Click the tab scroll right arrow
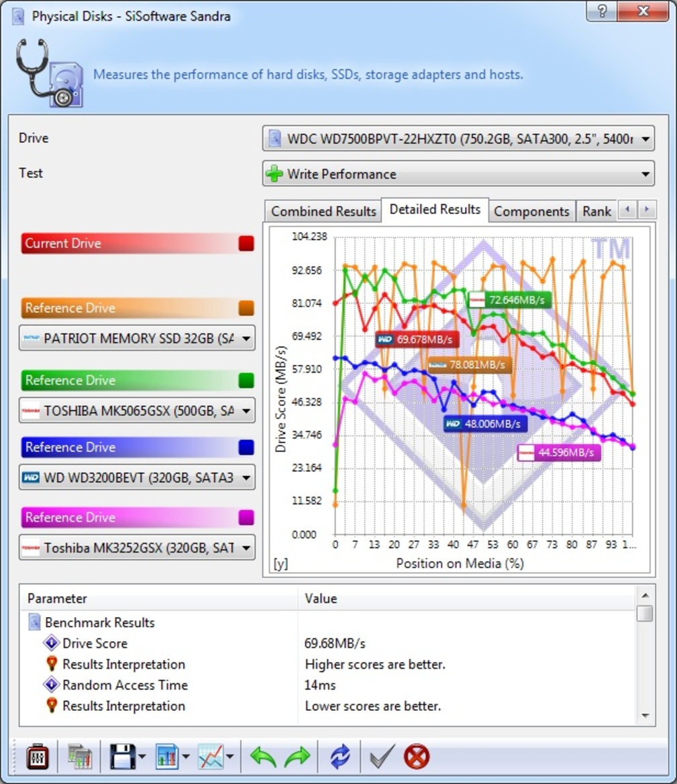 tap(647, 209)
